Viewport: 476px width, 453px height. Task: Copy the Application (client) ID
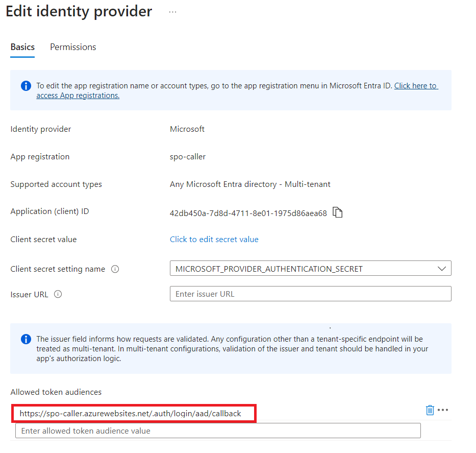click(337, 212)
